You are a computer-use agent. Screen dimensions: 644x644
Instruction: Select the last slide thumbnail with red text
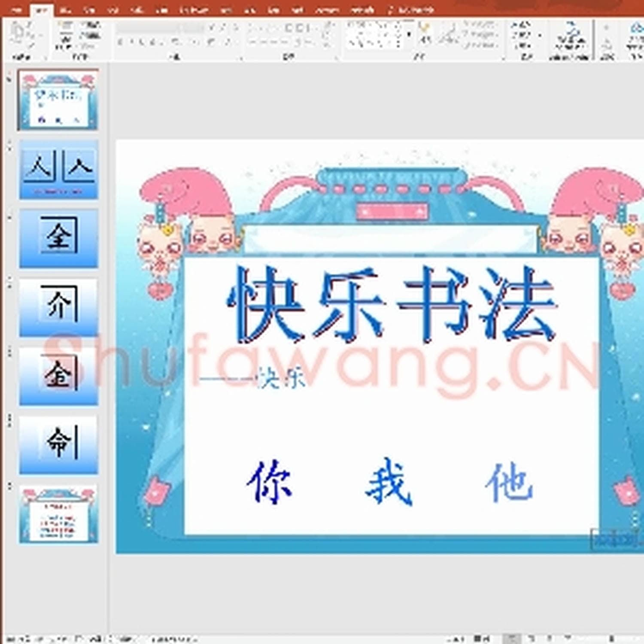tap(58, 514)
